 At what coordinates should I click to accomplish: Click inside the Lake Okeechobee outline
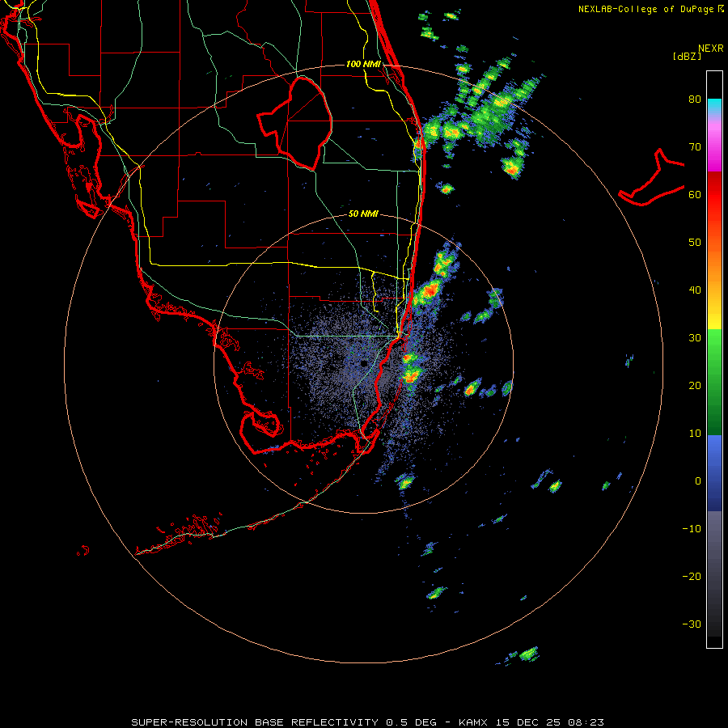302,125
